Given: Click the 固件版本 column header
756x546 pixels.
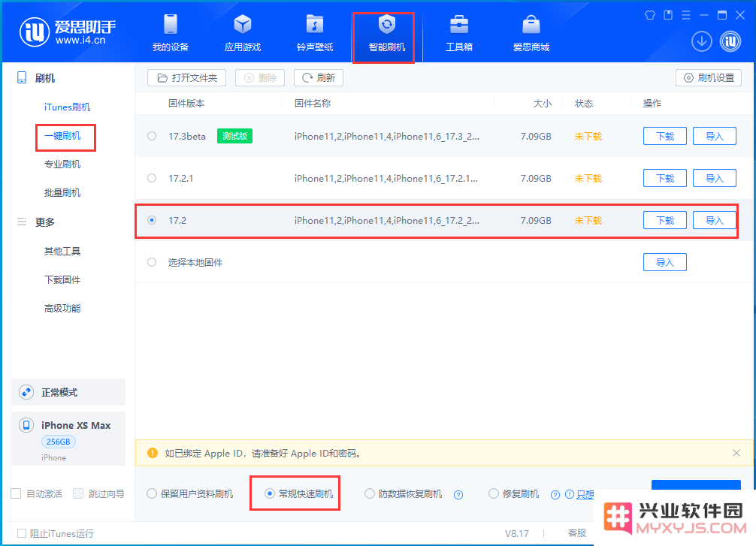Looking at the screenshot, I should pyautogui.click(x=186, y=103).
